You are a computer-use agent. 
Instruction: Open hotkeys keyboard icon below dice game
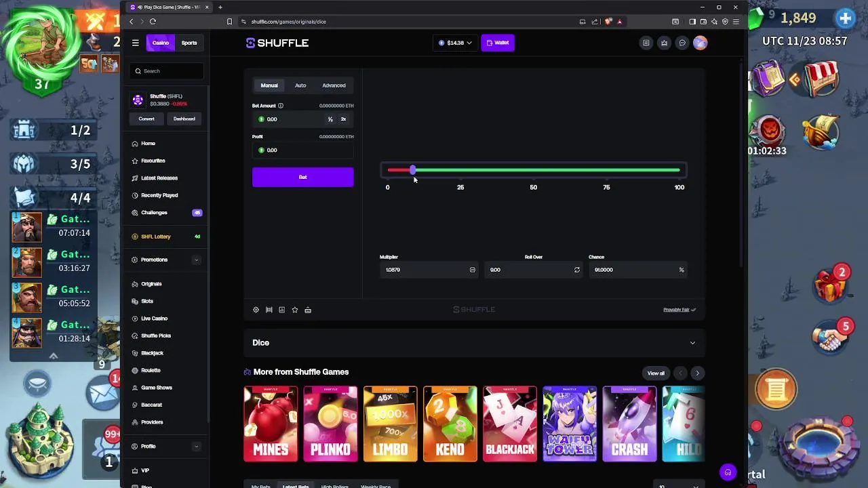click(308, 310)
